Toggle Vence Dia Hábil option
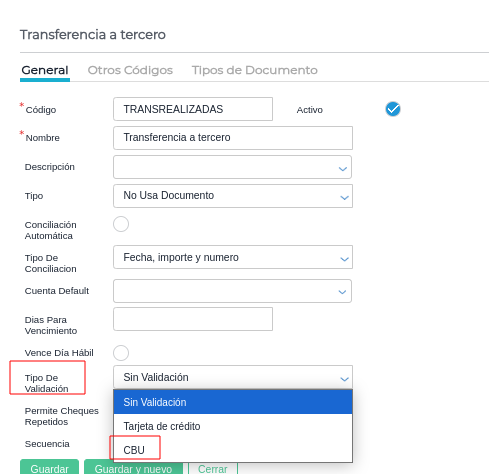Image resolution: width=489 pixels, height=474 pixels. pyautogui.click(x=121, y=353)
